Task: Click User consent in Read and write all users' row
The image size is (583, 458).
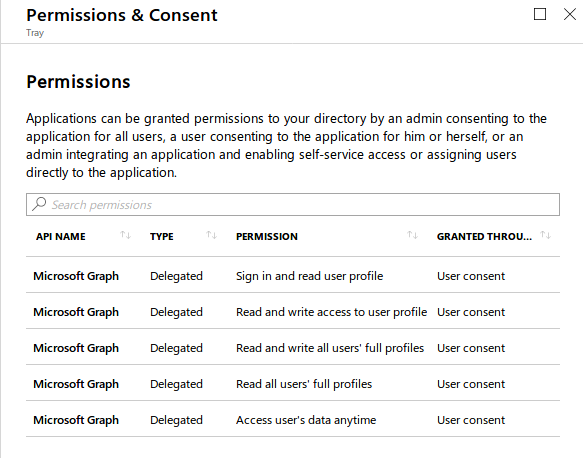Action: [x=471, y=348]
